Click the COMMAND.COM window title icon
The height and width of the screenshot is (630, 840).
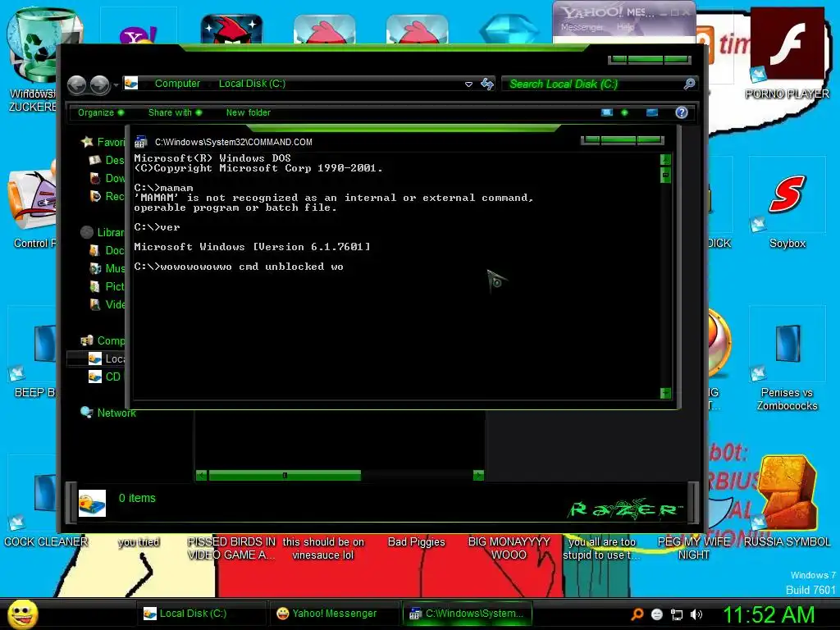(x=140, y=142)
